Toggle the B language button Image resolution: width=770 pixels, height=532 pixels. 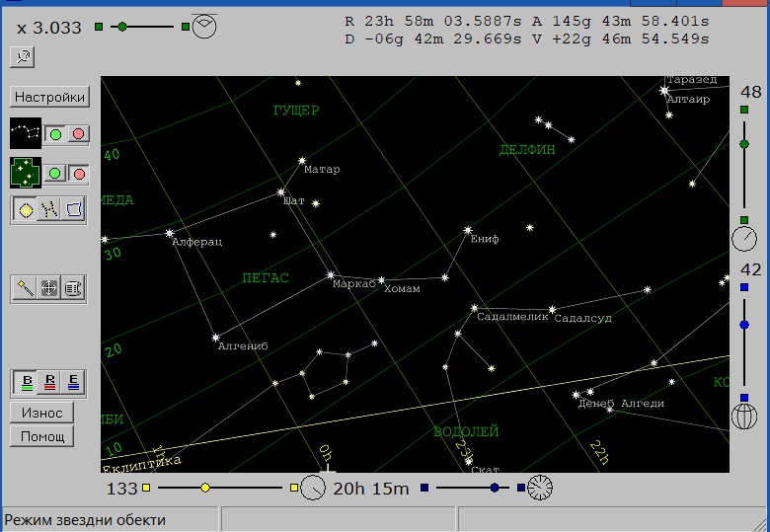pos(27,382)
